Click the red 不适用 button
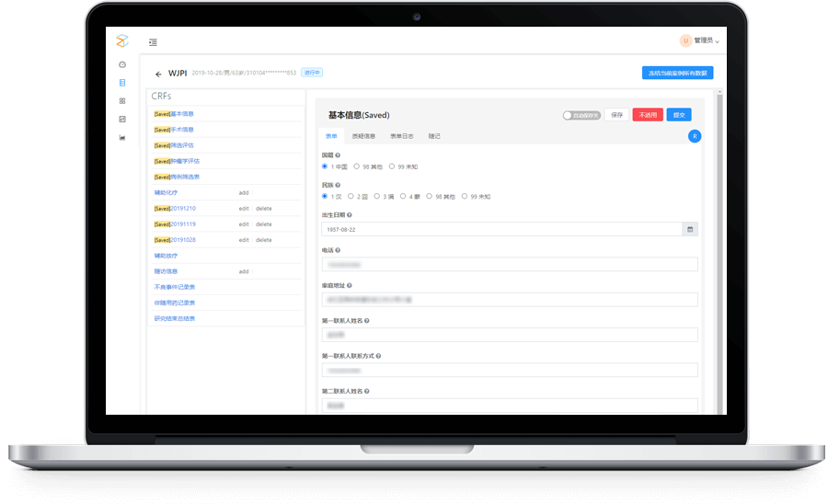The height and width of the screenshot is (504, 828). tap(648, 115)
